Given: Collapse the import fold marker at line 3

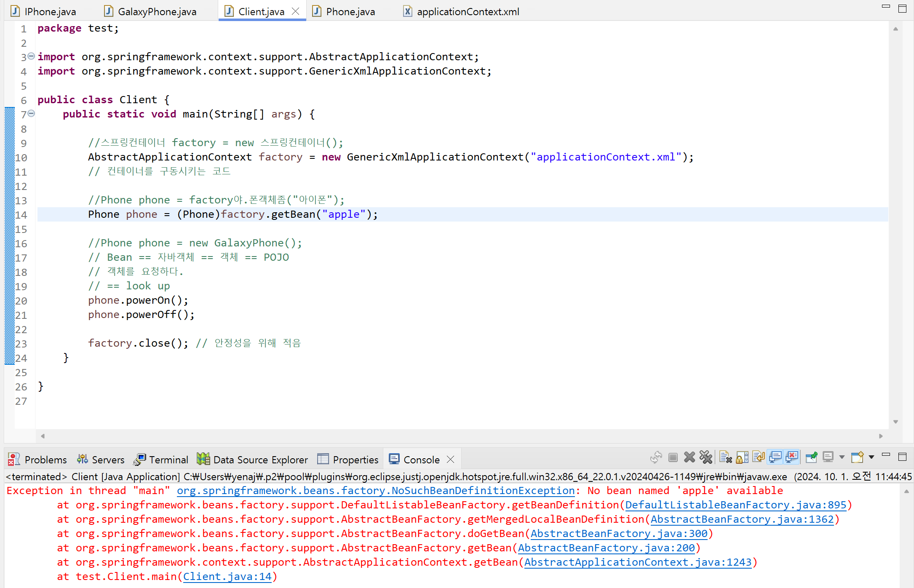Looking at the screenshot, I should (x=31, y=56).
